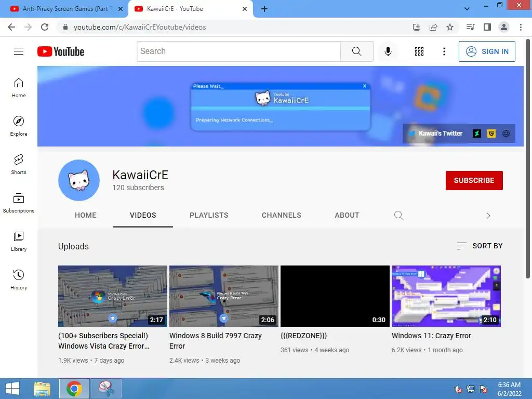Open Windows 8 Build 7997 Crazy Error title

(216, 341)
